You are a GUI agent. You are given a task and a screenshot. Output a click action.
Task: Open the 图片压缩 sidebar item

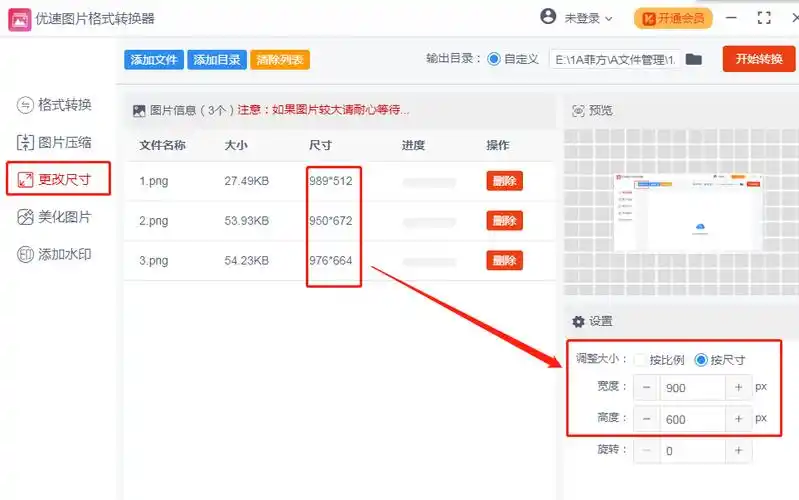click(x=55, y=142)
